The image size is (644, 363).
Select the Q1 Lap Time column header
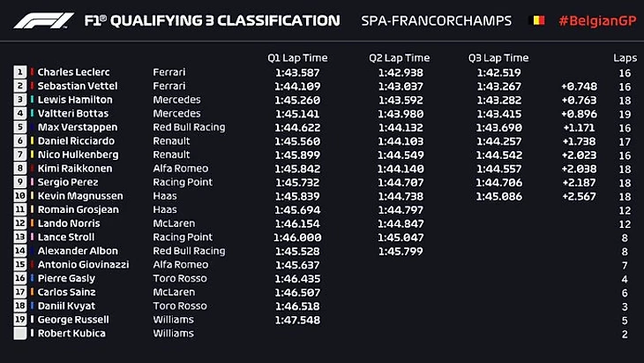click(x=298, y=57)
